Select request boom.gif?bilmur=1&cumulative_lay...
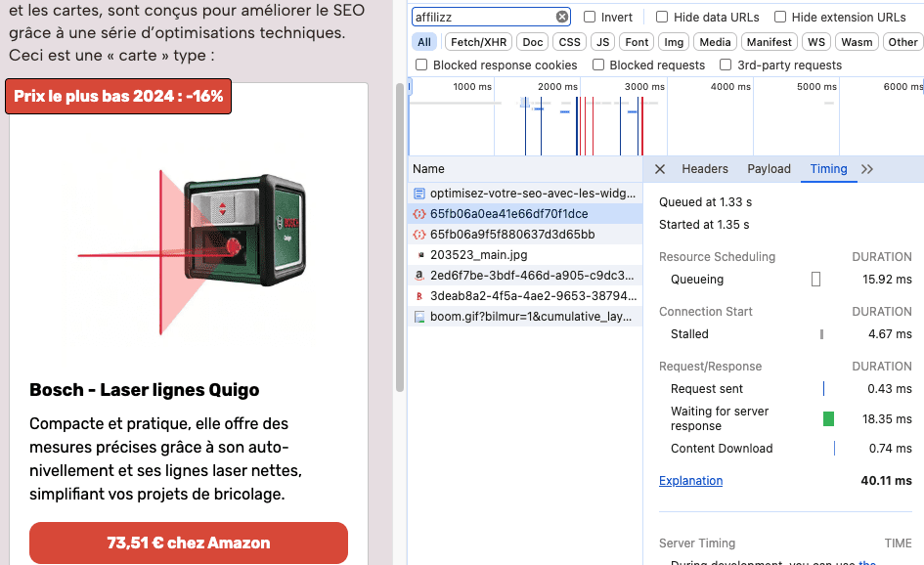The width and height of the screenshot is (924, 565). (525, 317)
